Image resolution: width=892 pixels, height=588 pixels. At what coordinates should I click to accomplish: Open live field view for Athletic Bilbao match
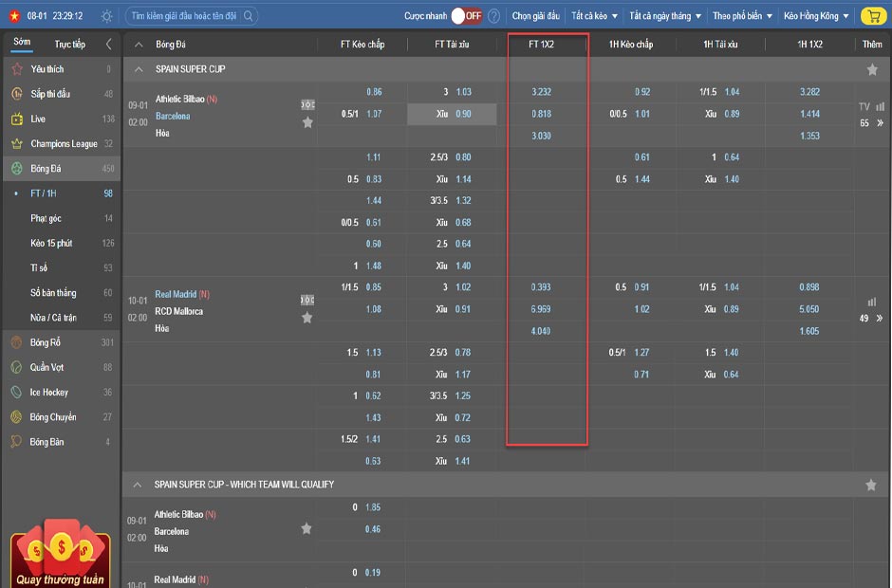coord(307,104)
